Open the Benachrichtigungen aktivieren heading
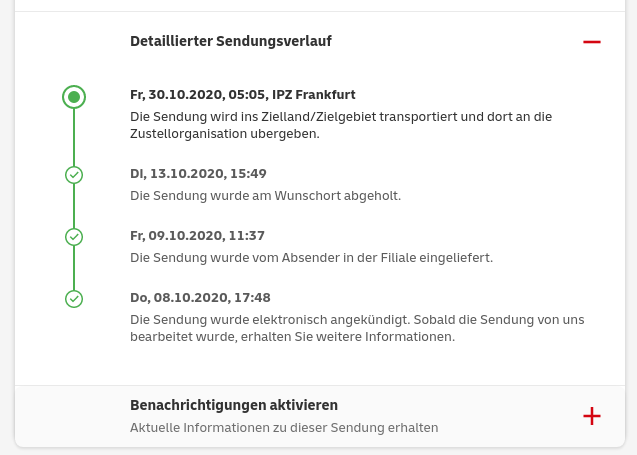The image size is (637, 455). click(234, 405)
